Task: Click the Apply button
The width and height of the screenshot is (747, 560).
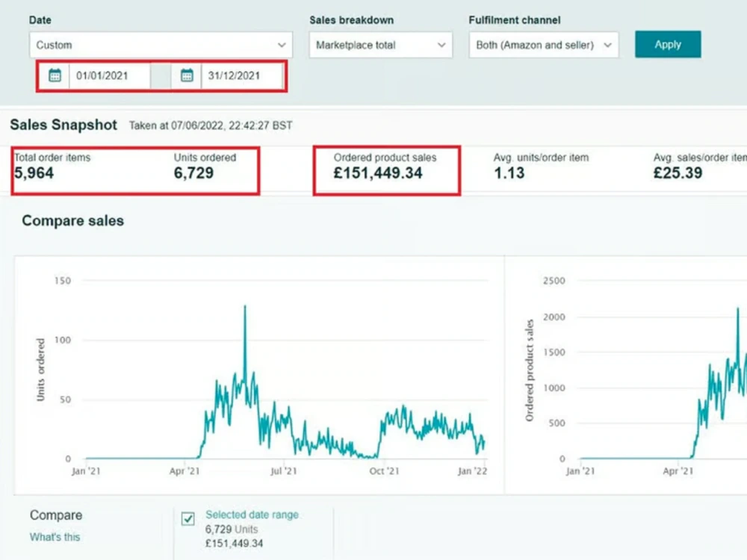Action: click(x=667, y=44)
